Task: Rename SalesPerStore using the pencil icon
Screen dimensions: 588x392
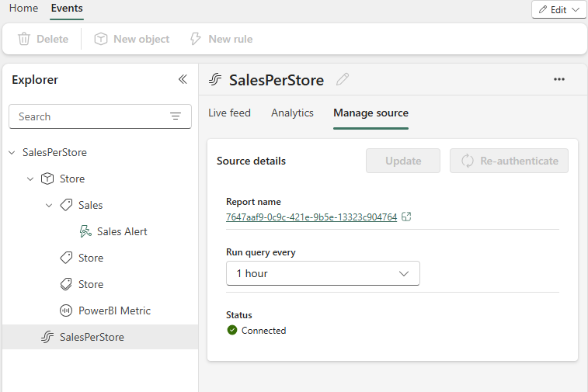Action: tap(343, 79)
